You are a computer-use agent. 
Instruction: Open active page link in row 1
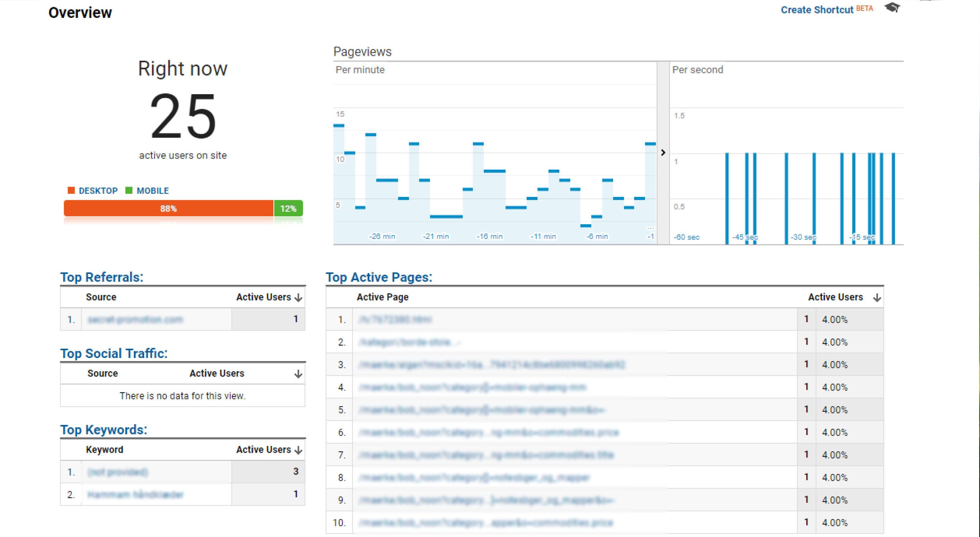click(x=395, y=320)
